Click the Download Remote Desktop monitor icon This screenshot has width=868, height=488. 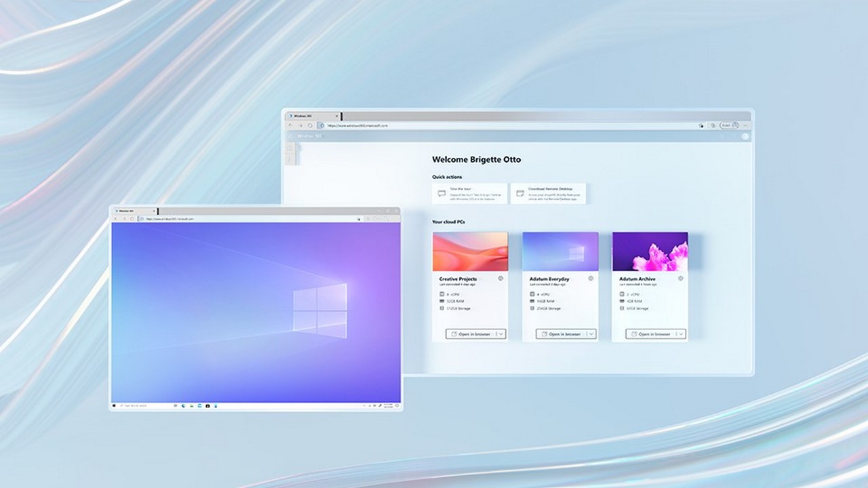pos(518,192)
